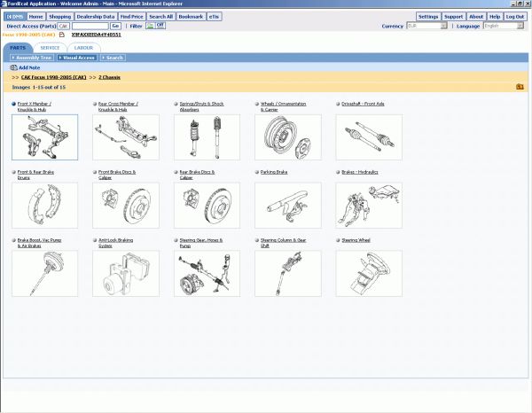The width and height of the screenshot is (532, 413).
Task: Select bullet icon beside Front X Member
Action: (x=14, y=104)
